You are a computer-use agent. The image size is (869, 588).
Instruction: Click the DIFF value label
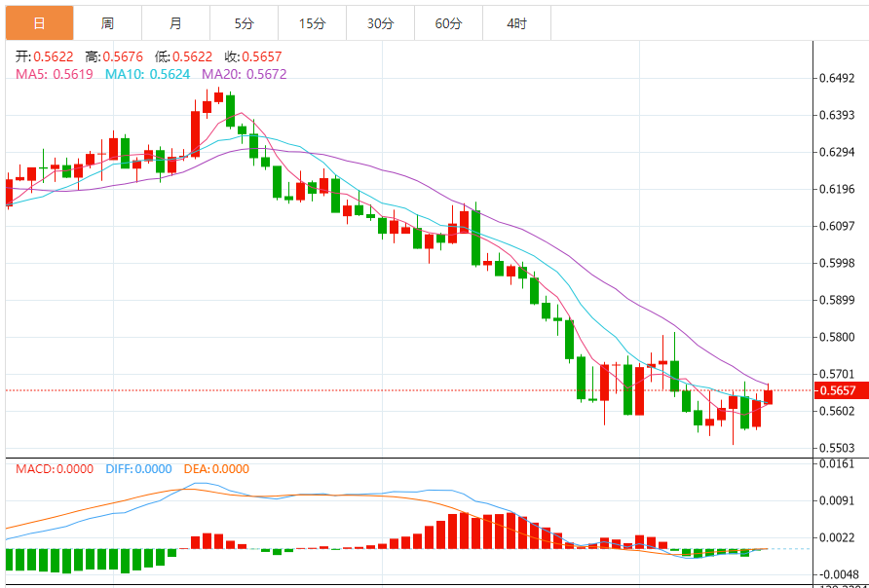[x=138, y=469]
